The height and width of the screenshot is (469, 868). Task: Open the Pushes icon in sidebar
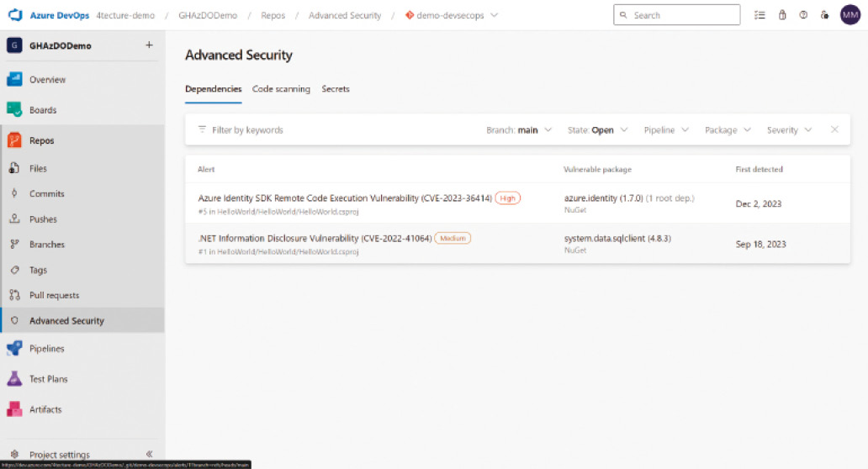14,219
